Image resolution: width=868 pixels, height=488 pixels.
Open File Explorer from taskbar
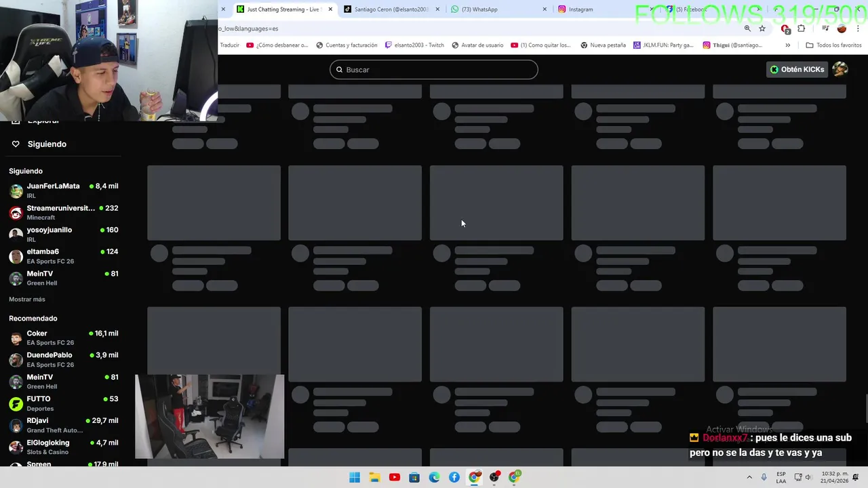tap(374, 477)
